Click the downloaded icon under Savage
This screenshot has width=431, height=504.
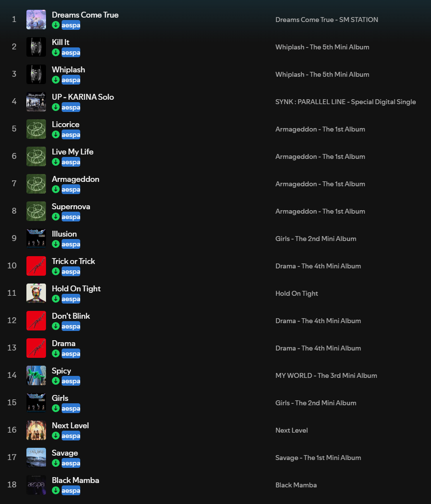coord(56,463)
